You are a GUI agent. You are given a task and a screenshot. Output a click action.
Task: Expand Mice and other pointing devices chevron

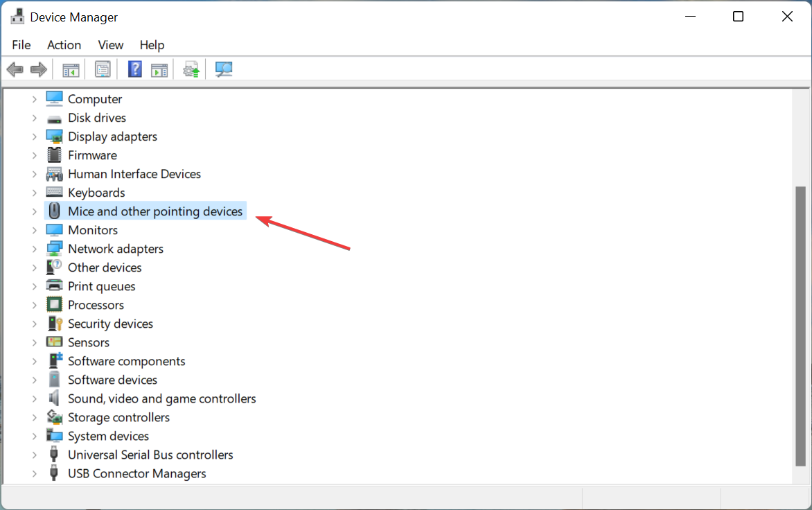pos(34,211)
